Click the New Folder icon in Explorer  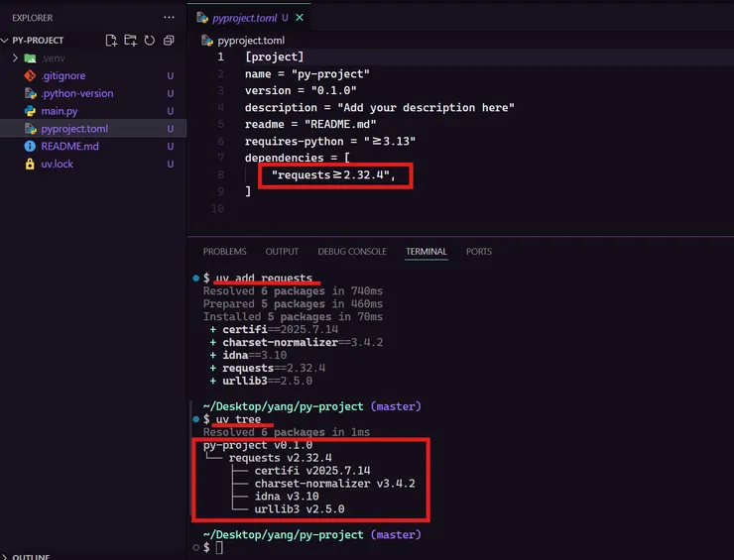point(130,41)
